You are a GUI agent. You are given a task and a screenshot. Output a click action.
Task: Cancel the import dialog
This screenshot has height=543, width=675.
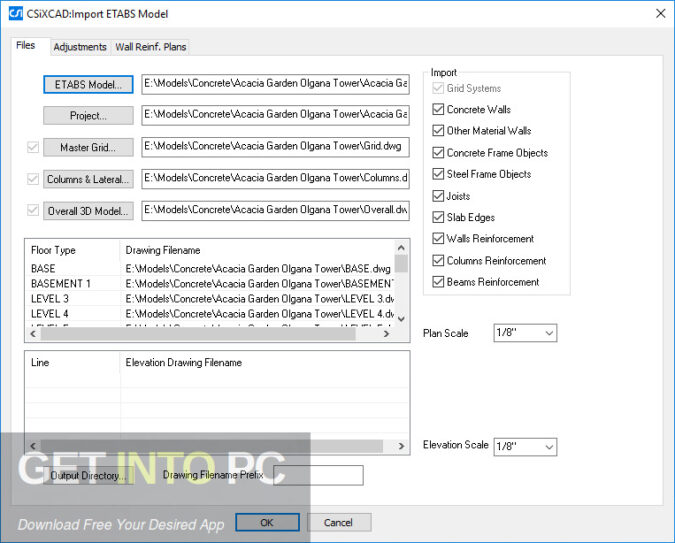pos(339,522)
